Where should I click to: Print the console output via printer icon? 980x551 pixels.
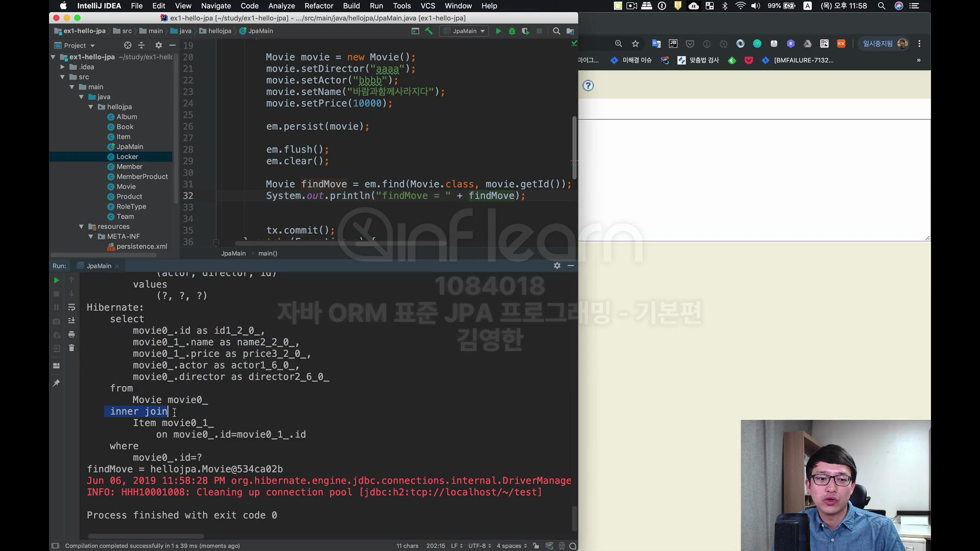click(71, 334)
